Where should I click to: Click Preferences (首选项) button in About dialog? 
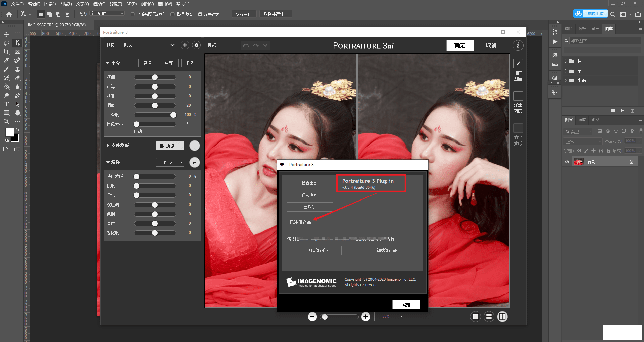[x=310, y=207]
